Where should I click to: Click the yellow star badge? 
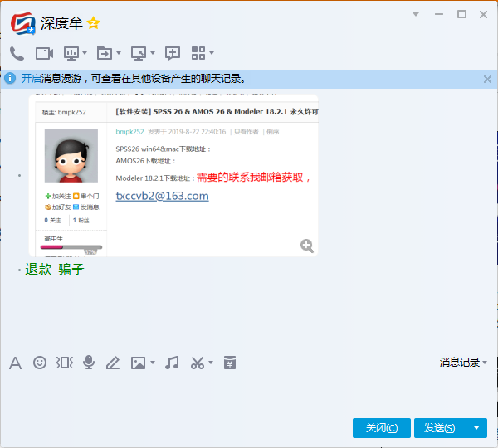(x=93, y=23)
